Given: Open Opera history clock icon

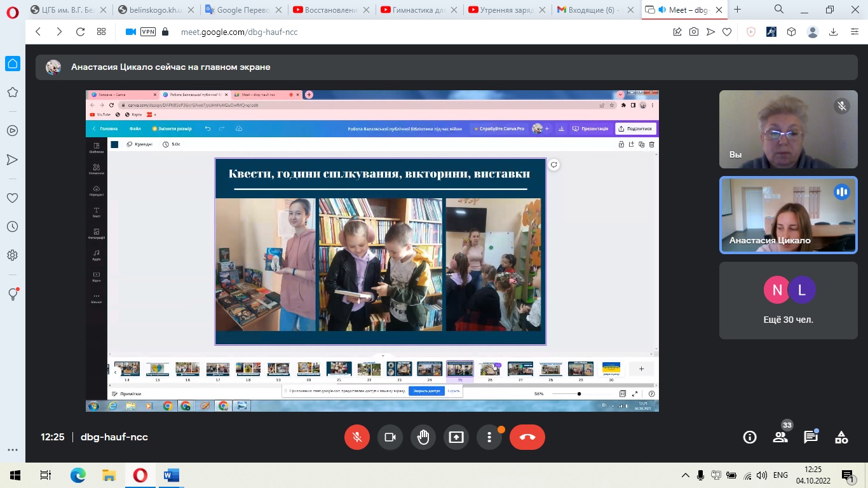Looking at the screenshot, I should 12,227.
